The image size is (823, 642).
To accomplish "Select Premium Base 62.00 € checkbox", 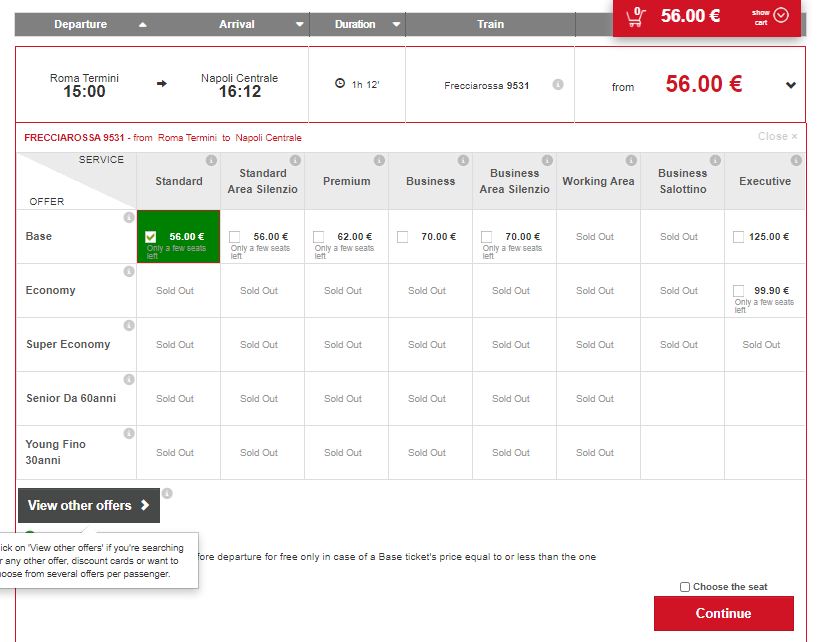I will coord(319,237).
